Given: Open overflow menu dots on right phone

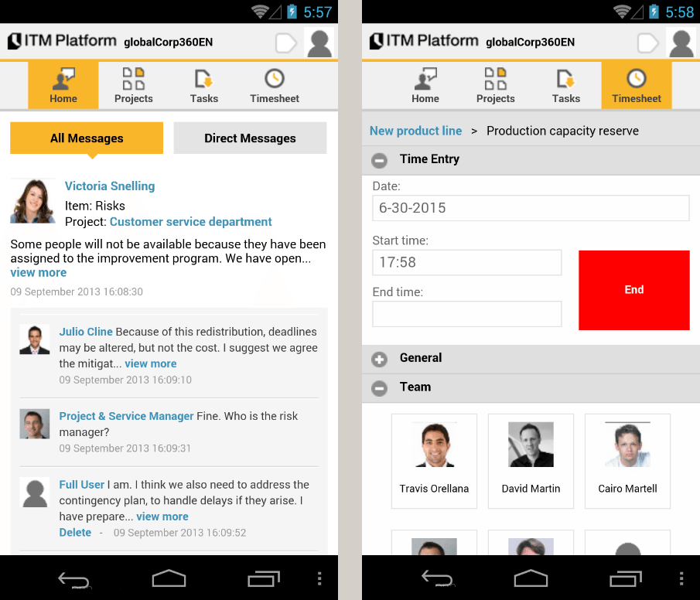Looking at the screenshot, I should pyautogui.click(x=681, y=578).
